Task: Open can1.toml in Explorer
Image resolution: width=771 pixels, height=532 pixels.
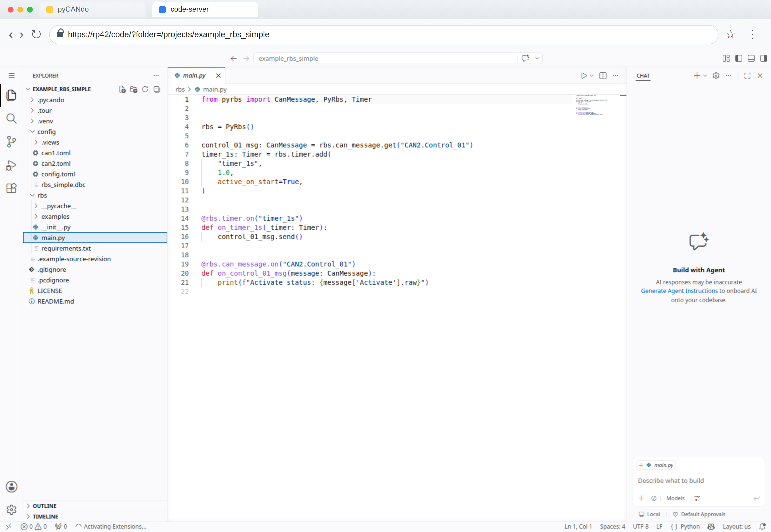Action: pyautogui.click(x=95, y=153)
